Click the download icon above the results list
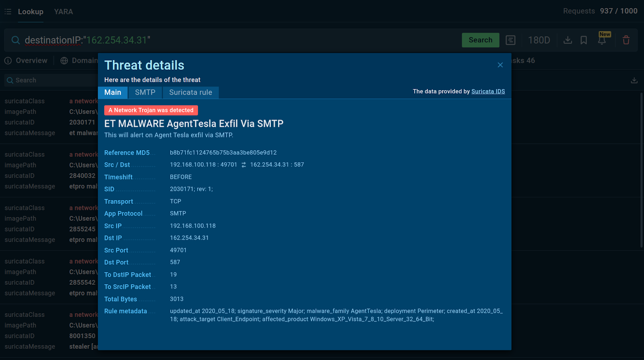Image resolution: width=644 pixels, height=360 pixels. click(634, 80)
